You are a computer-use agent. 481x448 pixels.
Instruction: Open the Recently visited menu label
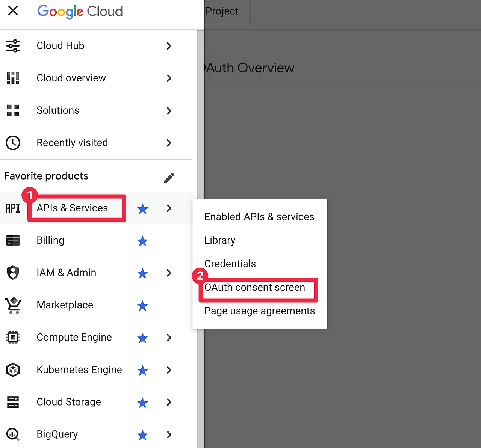pos(72,143)
